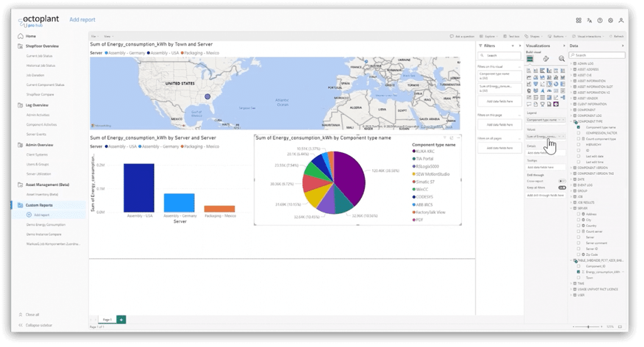The image size is (644, 347).
Task: Click the Refresh button in toolbar
Action: 618,36
